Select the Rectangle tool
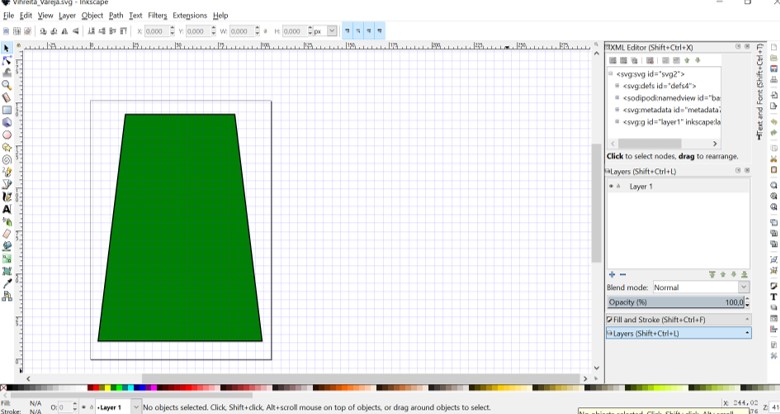780x414 pixels. click(6, 110)
